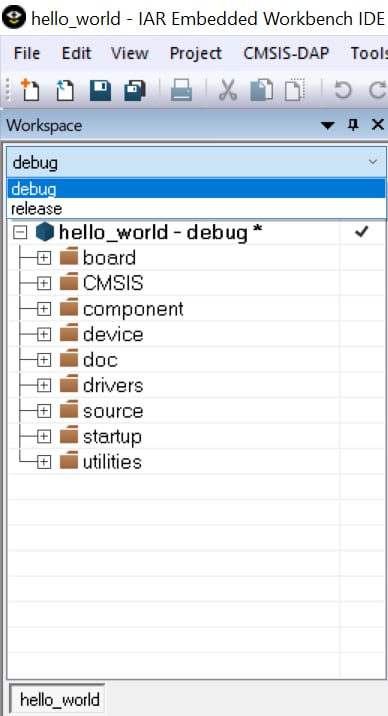
Task: Expand the board folder node
Action: pyautogui.click(x=43, y=258)
